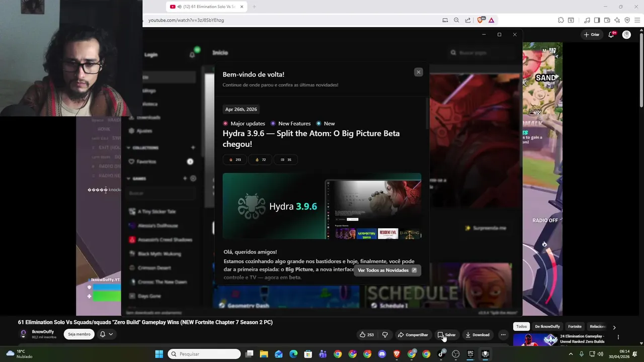Dislike the YouTube video

(385, 335)
